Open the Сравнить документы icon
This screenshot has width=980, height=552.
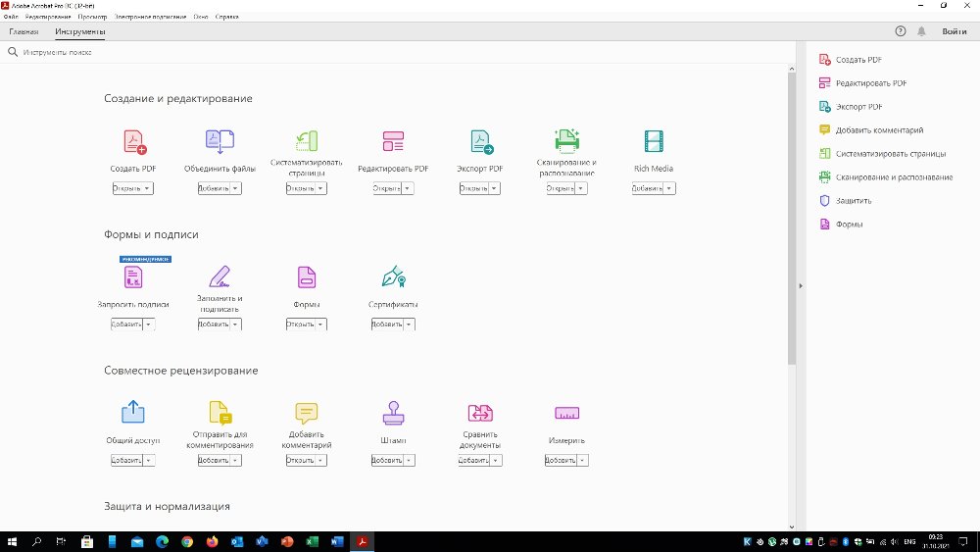480,413
